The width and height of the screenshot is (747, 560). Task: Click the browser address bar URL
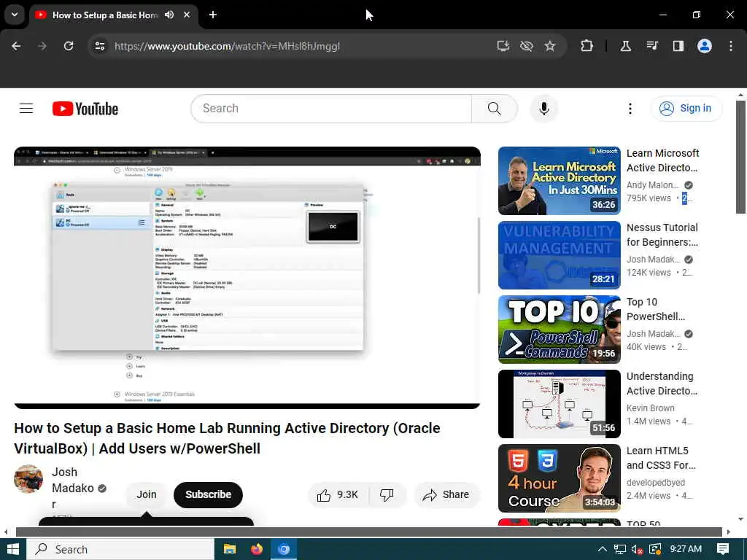227,46
